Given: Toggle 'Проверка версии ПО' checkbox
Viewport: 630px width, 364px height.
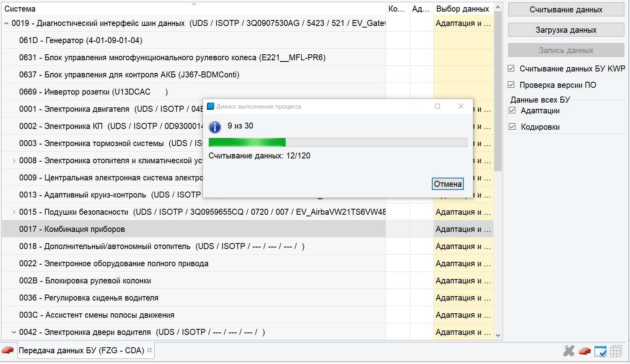Looking at the screenshot, I should [511, 85].
